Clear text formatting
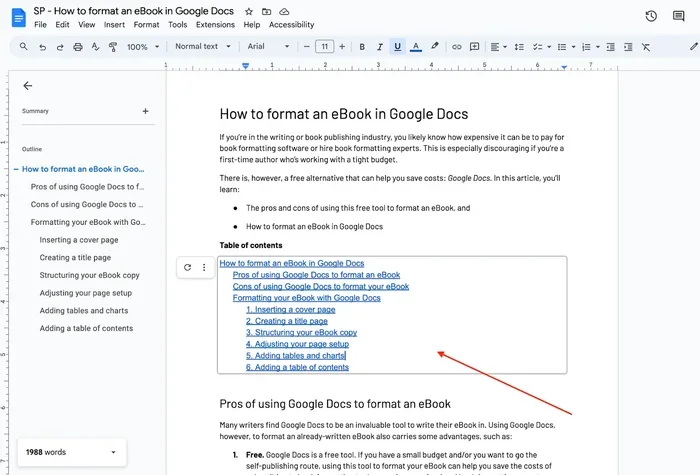 (646, 47)
